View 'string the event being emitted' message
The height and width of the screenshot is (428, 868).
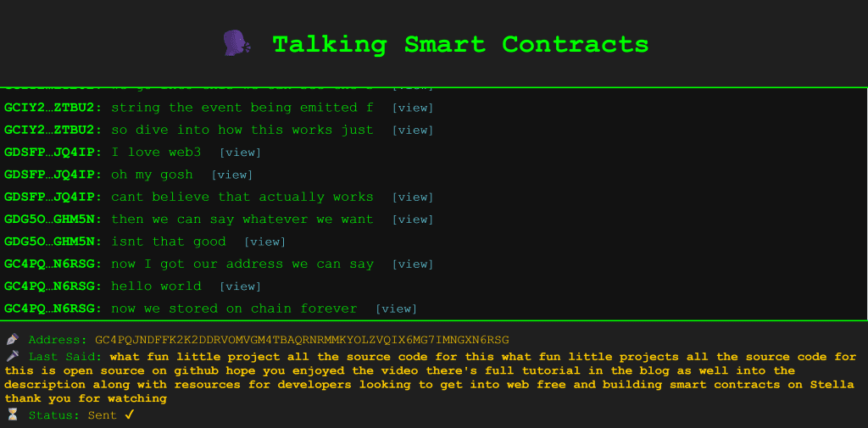tap(413, 108)
